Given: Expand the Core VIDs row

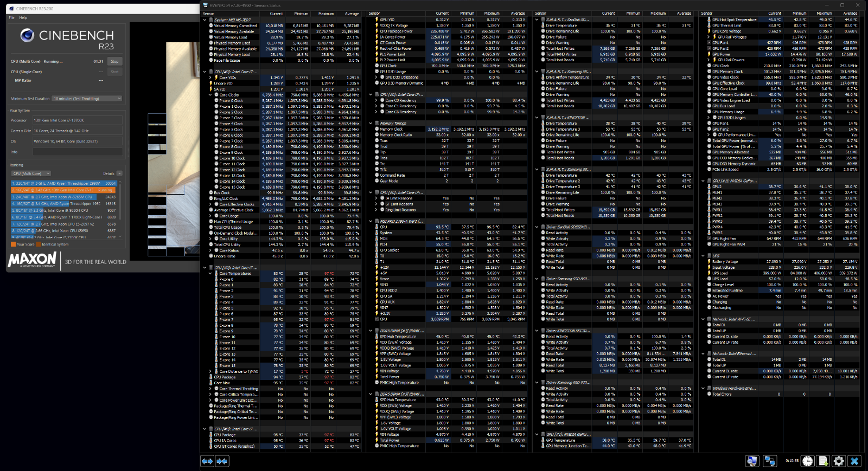Looking at the screenshot, I should tap(210, 78).
